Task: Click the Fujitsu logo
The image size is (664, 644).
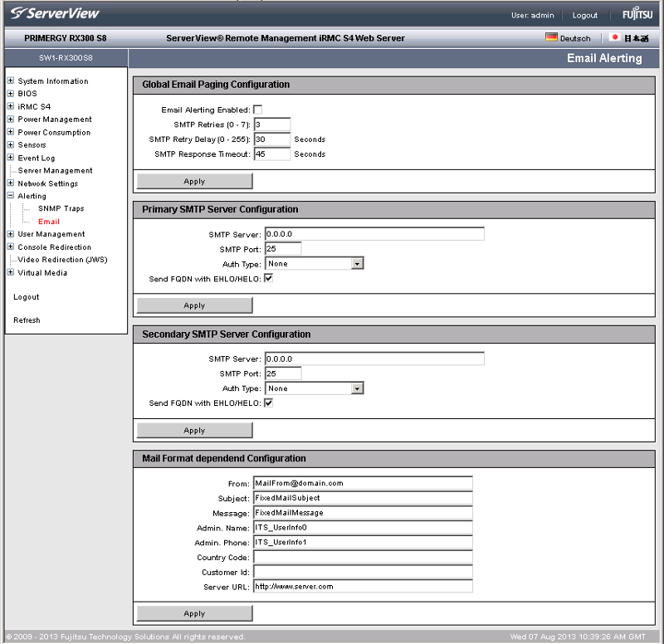Action: coord(637,13)
